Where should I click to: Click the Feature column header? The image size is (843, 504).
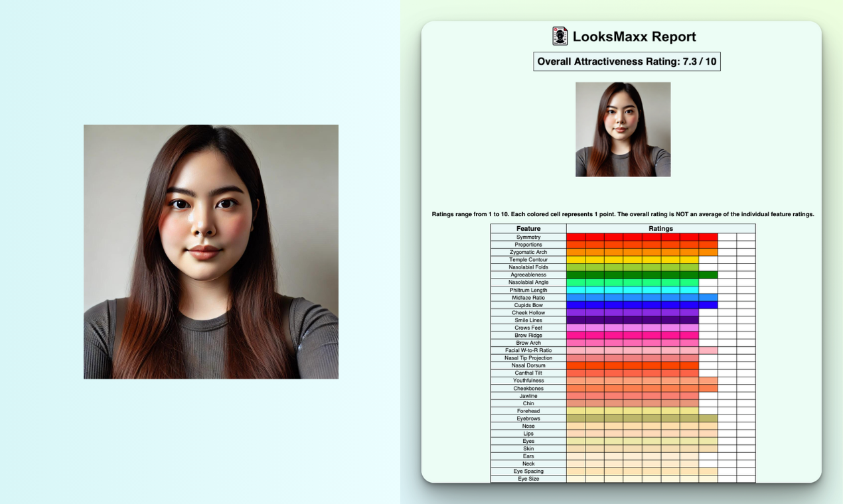[528, 229]
